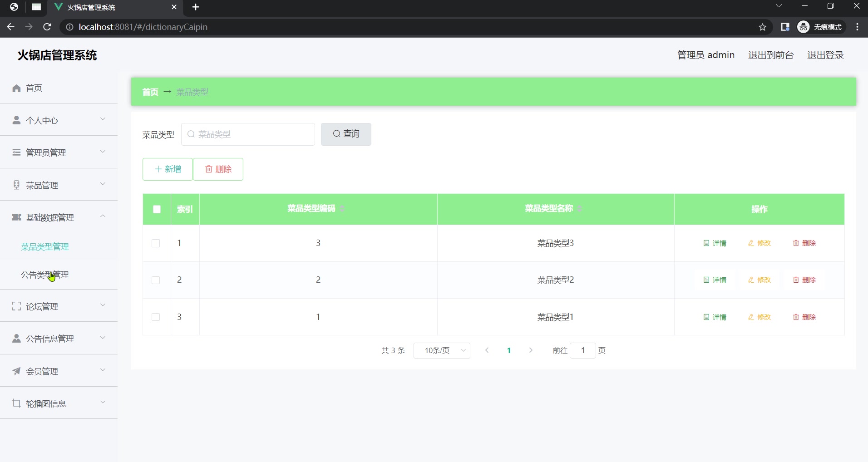Check the select-all checkbox in table header
Viewport: 868px width, 462px height.
click(156, 209)
